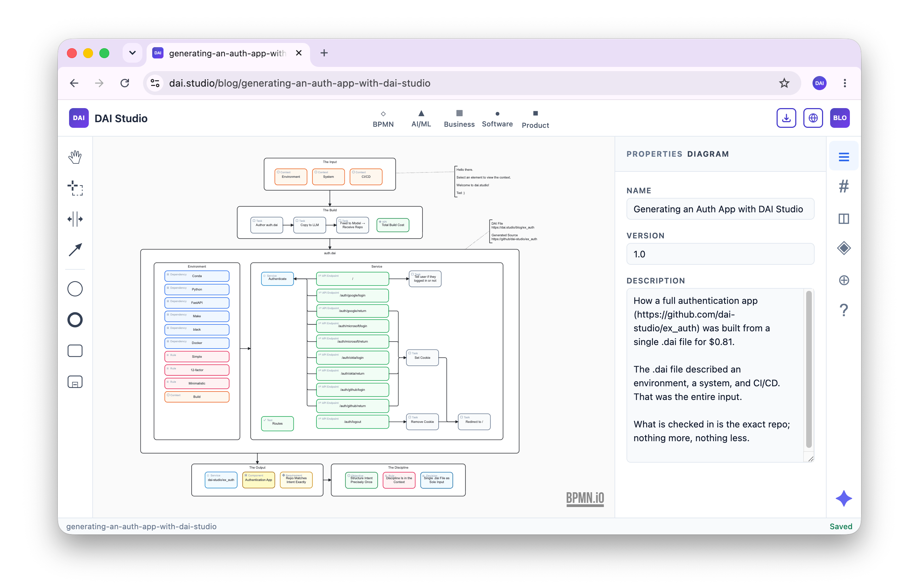Click the download diagram icon
The width and height of the screenshot is (914, 588).
tap(786, 118)
